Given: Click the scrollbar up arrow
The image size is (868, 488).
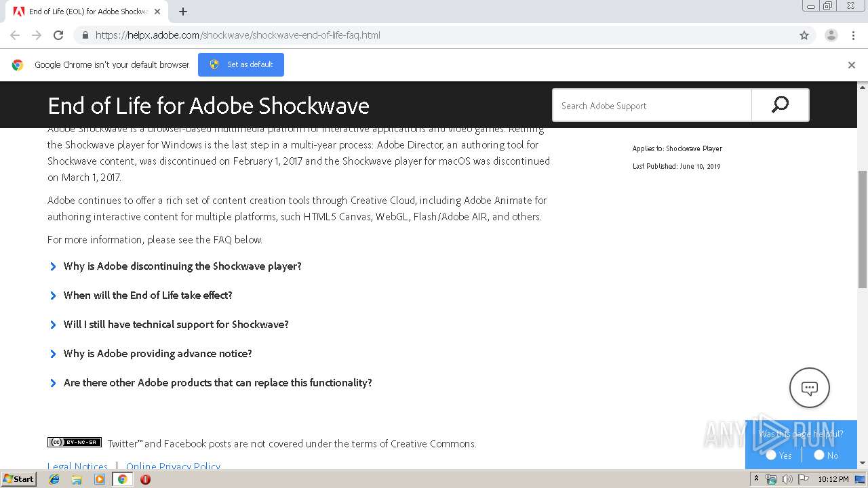Looking at the screenshot, I should click(x=863, y=87).
